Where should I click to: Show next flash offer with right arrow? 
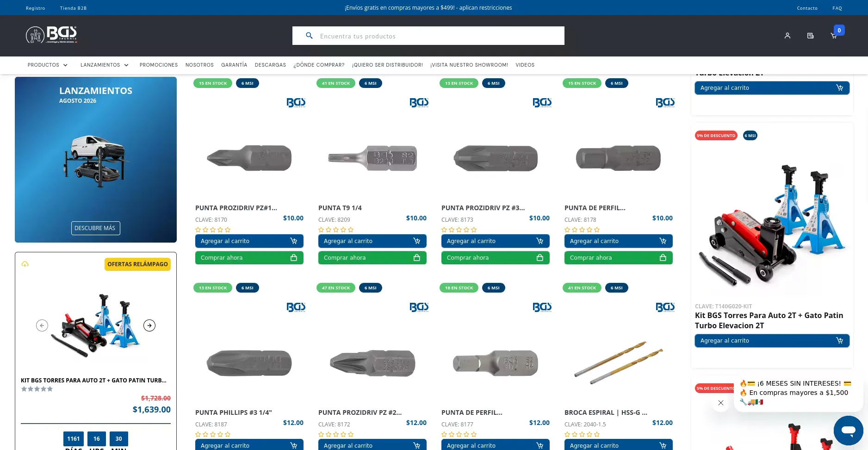(149, 325)
